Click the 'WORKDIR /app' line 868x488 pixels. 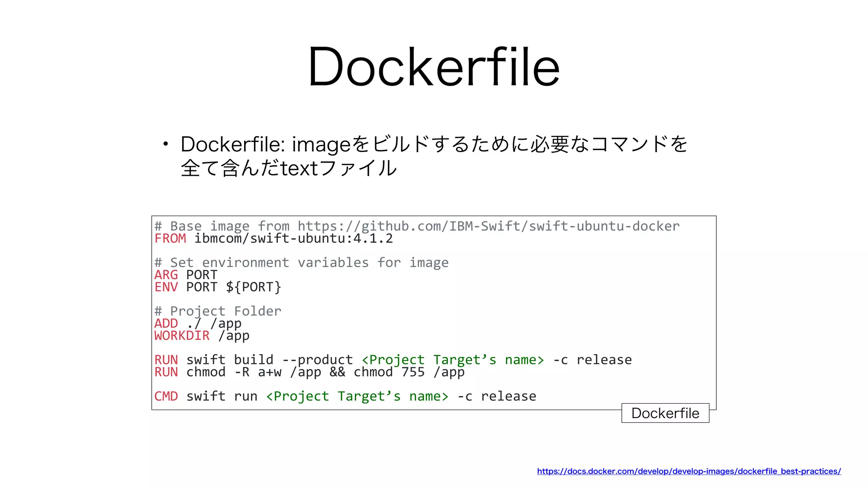tap(202, 335)
